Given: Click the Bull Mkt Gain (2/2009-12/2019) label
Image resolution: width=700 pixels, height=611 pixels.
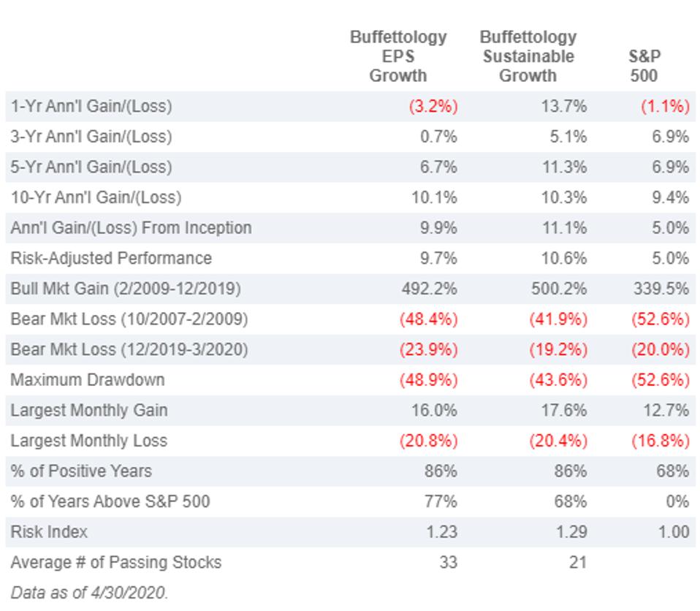Looking at the screenshot, I should [125, 289].
